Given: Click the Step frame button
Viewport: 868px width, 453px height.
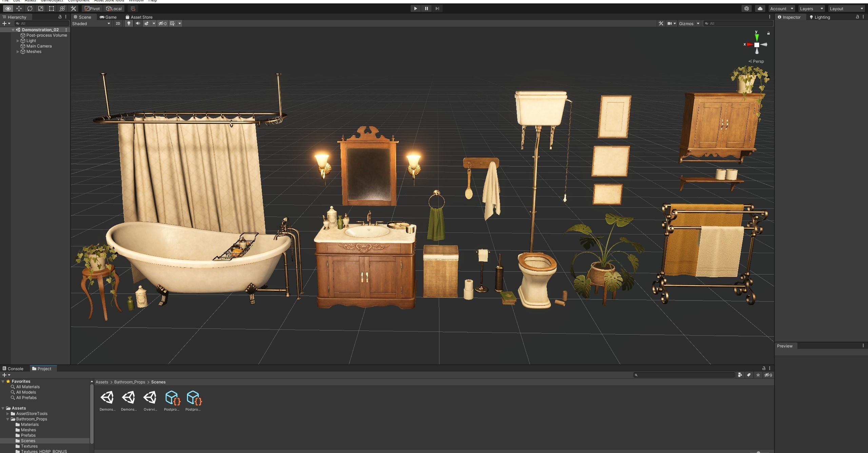Looking at the screenshot, I should coord(437,8).
